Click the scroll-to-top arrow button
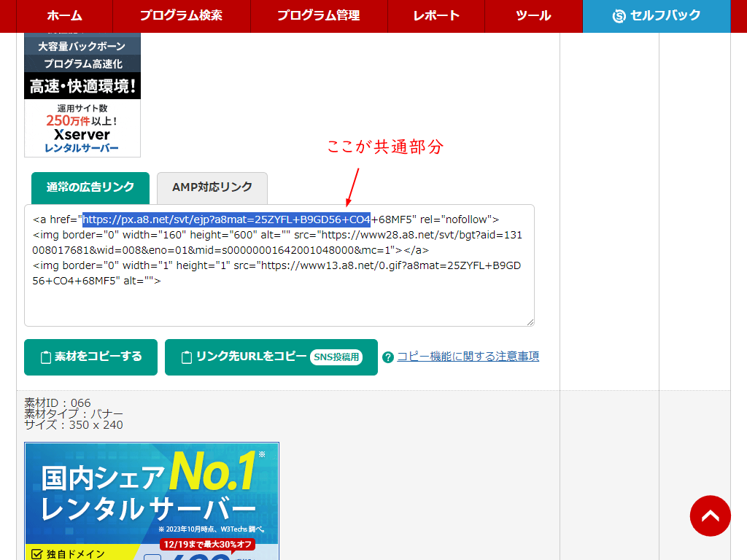747x560 pixels. [x=710, y=516]
